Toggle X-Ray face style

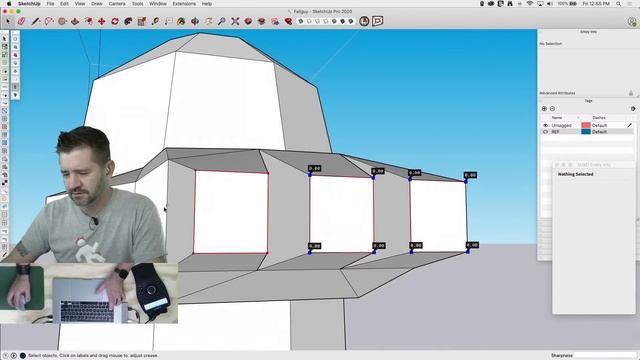coord(301,21)
